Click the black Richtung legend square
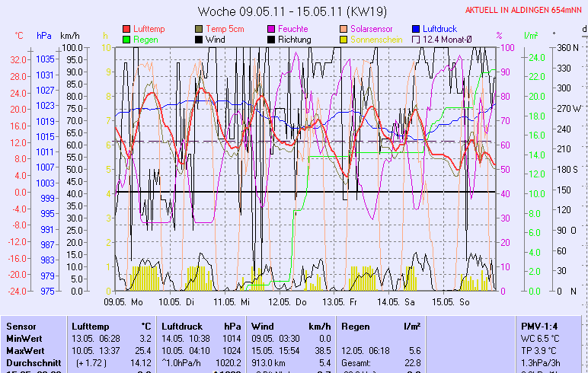 point(271,39)
